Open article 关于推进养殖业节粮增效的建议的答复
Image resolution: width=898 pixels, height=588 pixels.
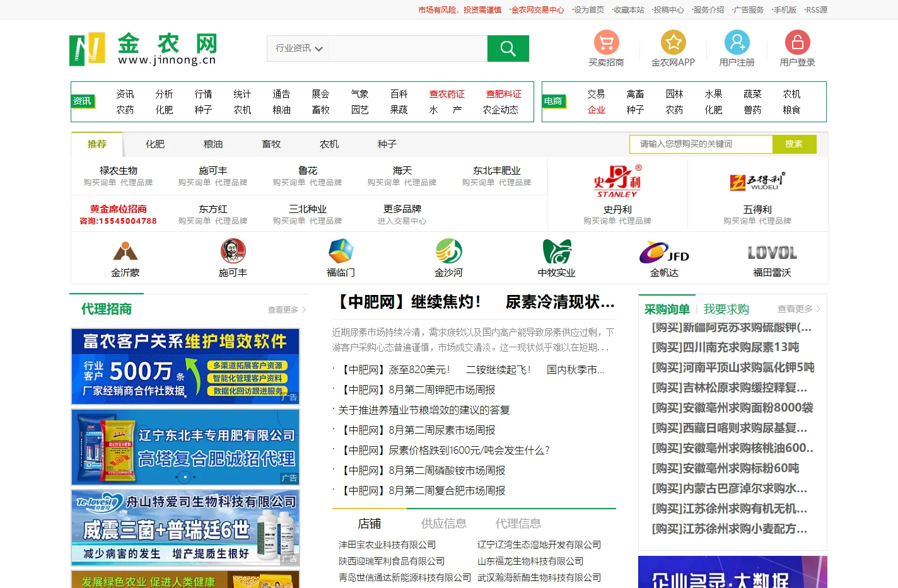(424, 410)
